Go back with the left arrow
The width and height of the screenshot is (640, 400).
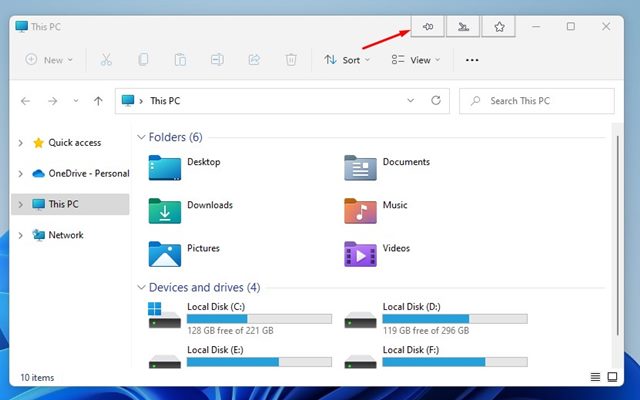coord(25,101)
